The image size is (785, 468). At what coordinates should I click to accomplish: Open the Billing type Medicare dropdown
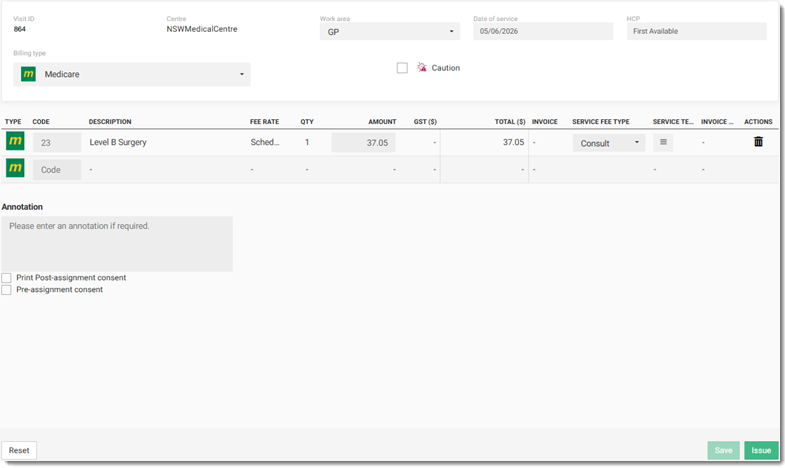(x=132, y=74)
